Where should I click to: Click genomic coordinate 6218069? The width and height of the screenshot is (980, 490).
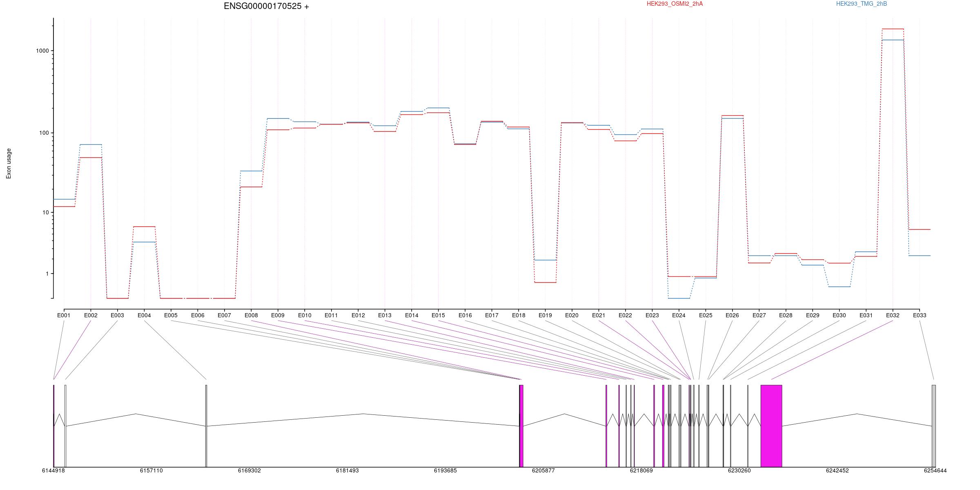point(641,470)
